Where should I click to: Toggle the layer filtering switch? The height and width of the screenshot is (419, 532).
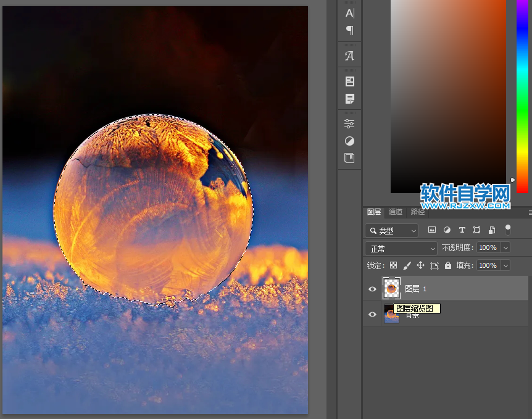508,230
